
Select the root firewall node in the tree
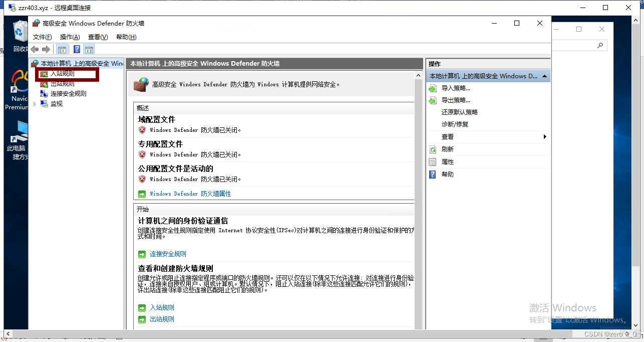pyautogui.click(x=77, y=64)
